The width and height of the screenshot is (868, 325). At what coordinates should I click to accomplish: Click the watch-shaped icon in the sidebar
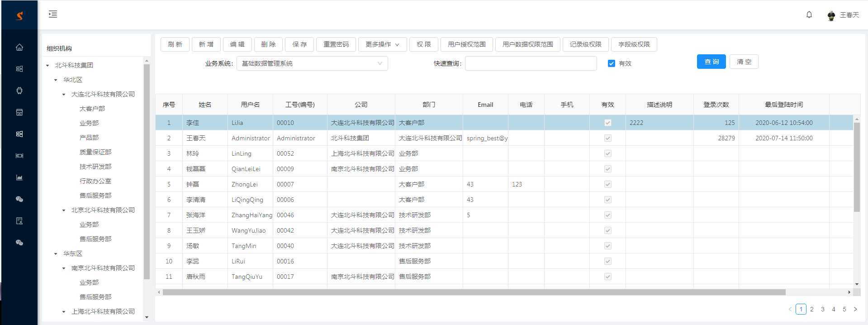click(19, 91)
